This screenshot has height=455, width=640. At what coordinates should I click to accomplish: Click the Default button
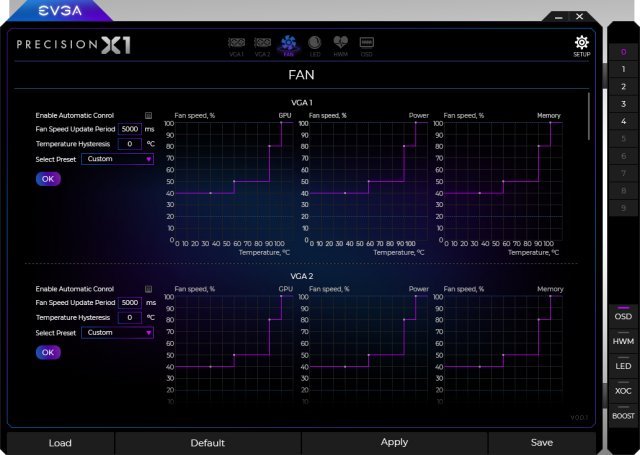click(208, 443)
